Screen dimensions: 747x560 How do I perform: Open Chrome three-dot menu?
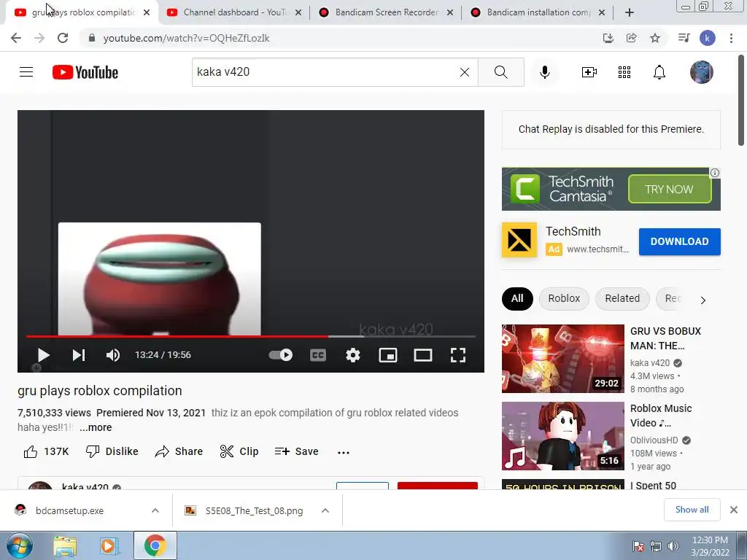click(731, 38)
